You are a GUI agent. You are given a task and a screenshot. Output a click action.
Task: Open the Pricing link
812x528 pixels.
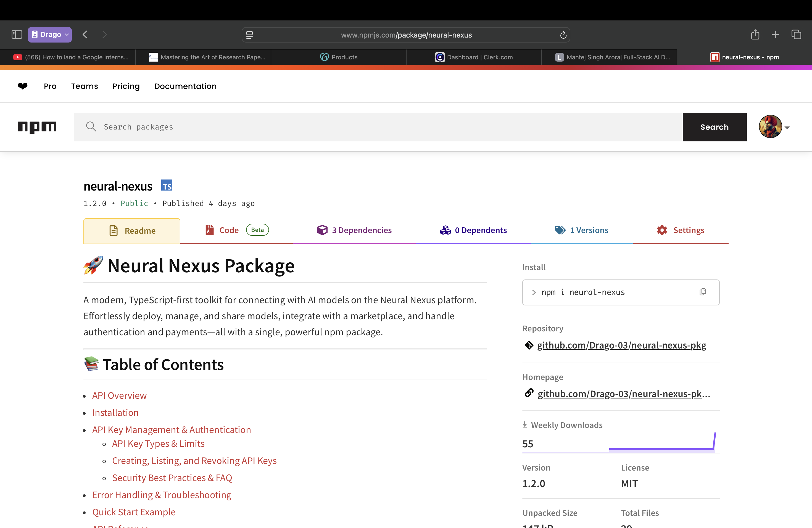point(126,86)
